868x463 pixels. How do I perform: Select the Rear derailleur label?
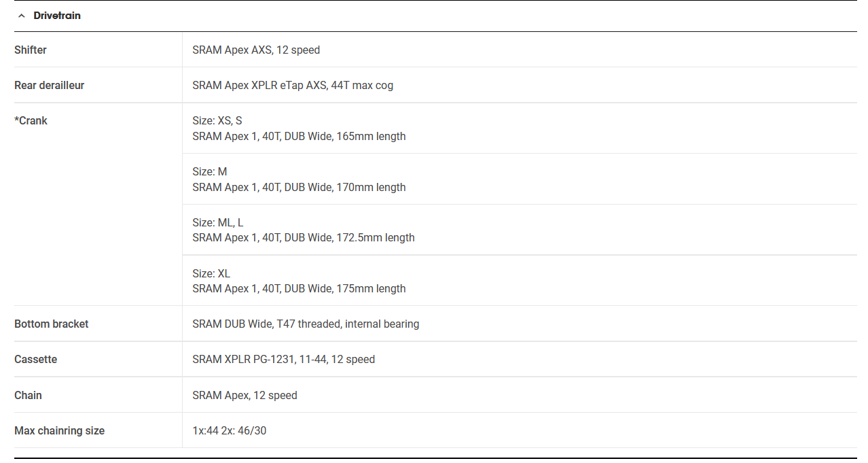pyautogui.click(x=50, y=85)
